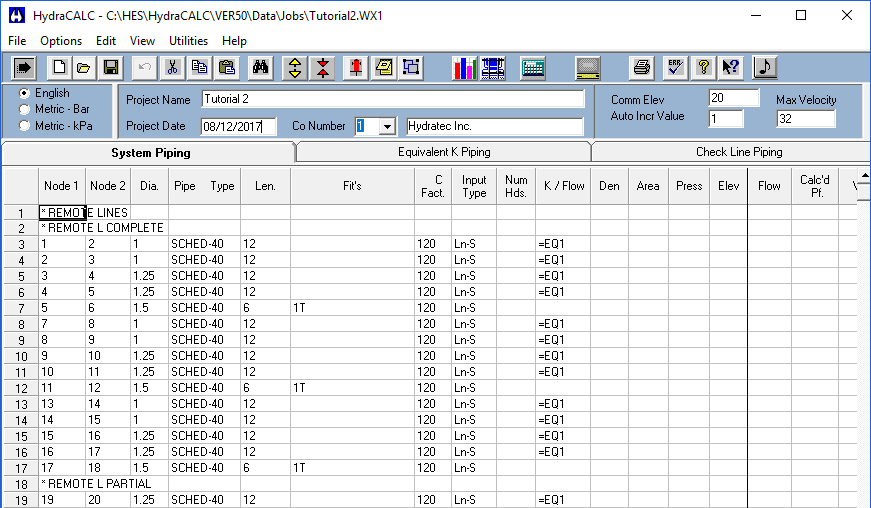This screenshot has width=871, height=508.
Task: Click the Fit's cell '1T' in row 7
Action: pyautogui.click(x=352, y=308)
